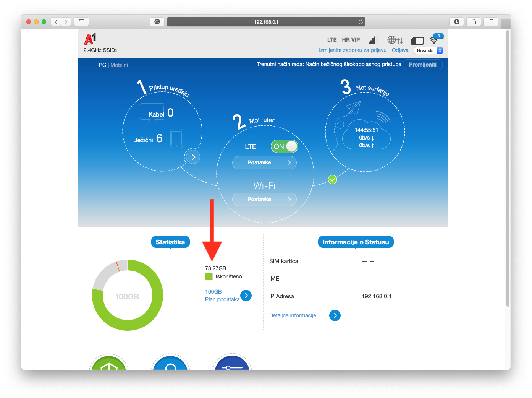Click the signal strength bars icon
This screenshot has width=532, height=398.
(x=372, y=40)
